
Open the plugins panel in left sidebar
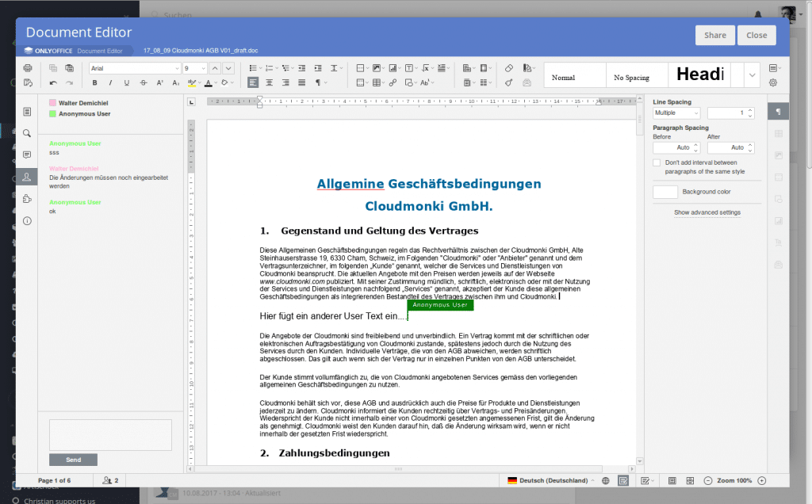tap(27, 199)
